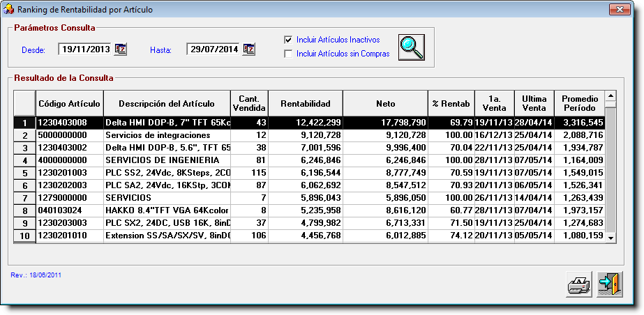Click Promedio Período value 3,316,545
This screenshot has width=644, height=315.
(x=580, y=123)
